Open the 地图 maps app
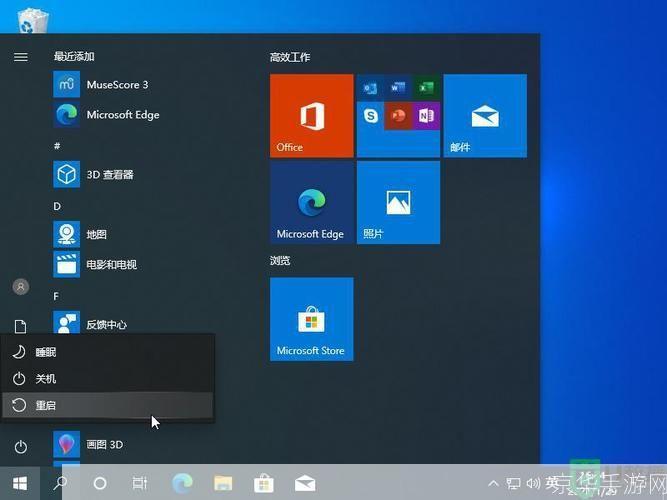 point(80,234)
